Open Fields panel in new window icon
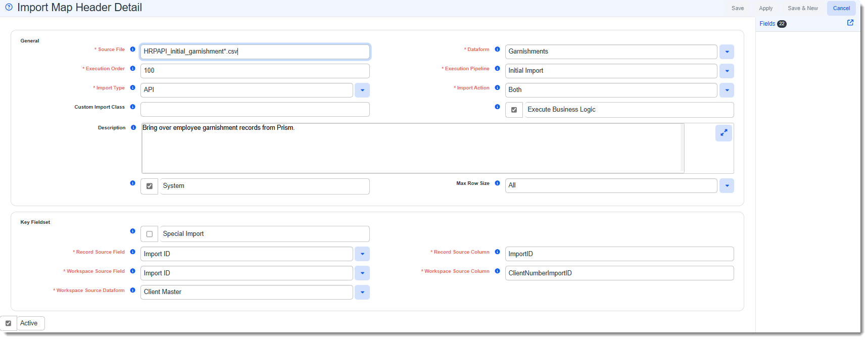The height and width of the screenshot is (340, 868). point(850,23)
